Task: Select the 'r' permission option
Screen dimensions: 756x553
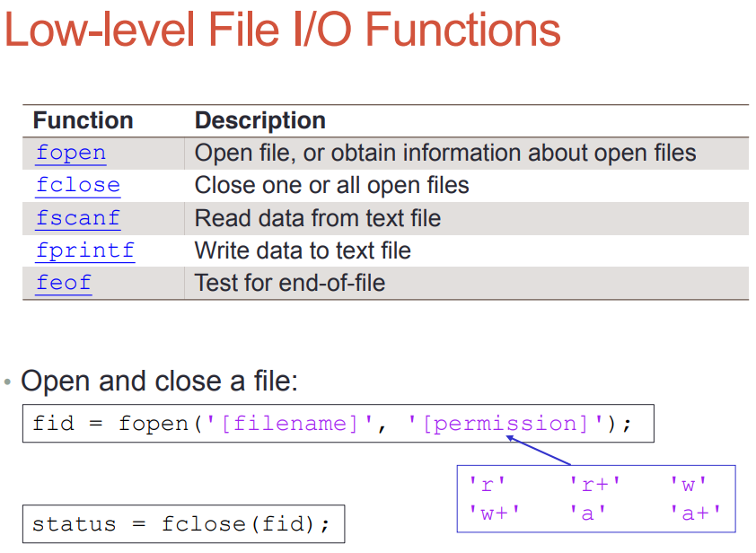Action: coord(488,485)
